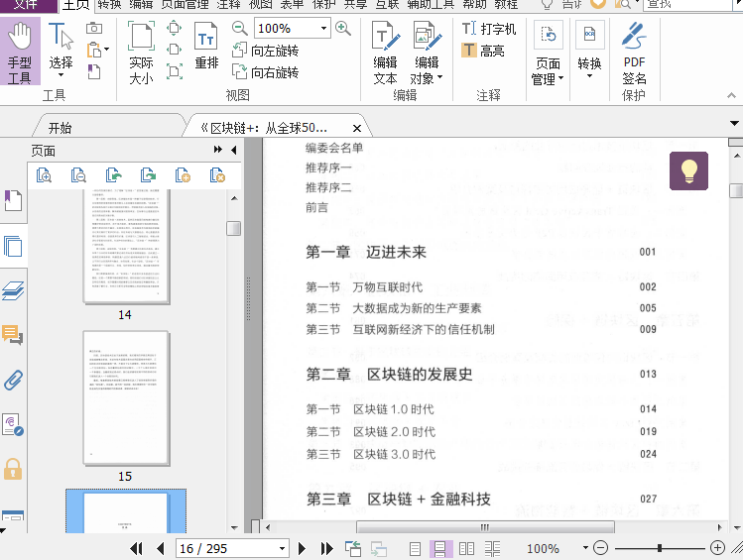Go to the previous page
743x560 pixels.
[160, 549]
